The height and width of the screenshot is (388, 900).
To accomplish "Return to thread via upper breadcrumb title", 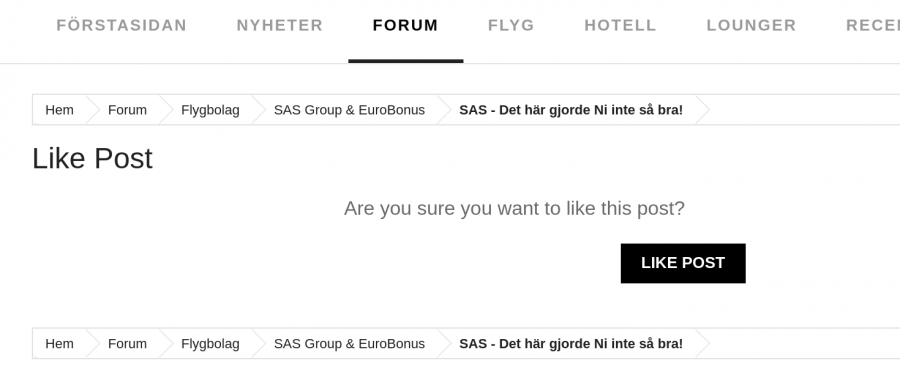I will (x=571, y=110).
